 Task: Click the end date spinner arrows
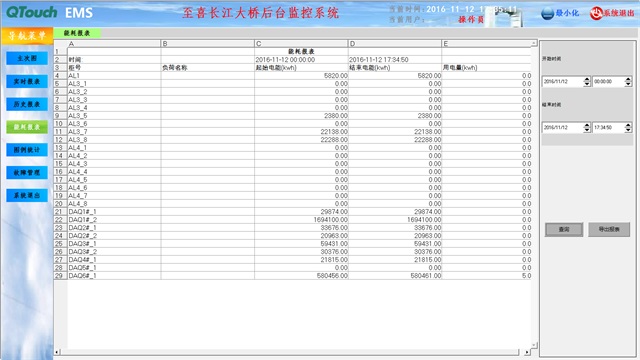[x=587, y=127]
